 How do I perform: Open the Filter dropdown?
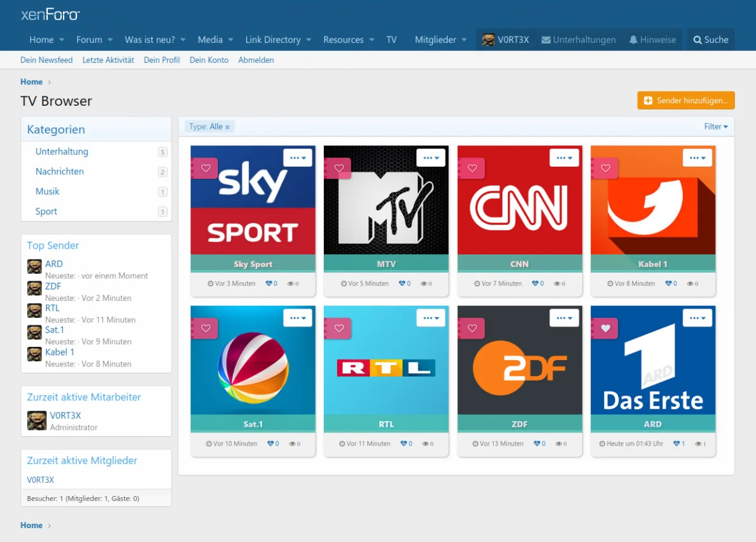[x=716, y=127]
